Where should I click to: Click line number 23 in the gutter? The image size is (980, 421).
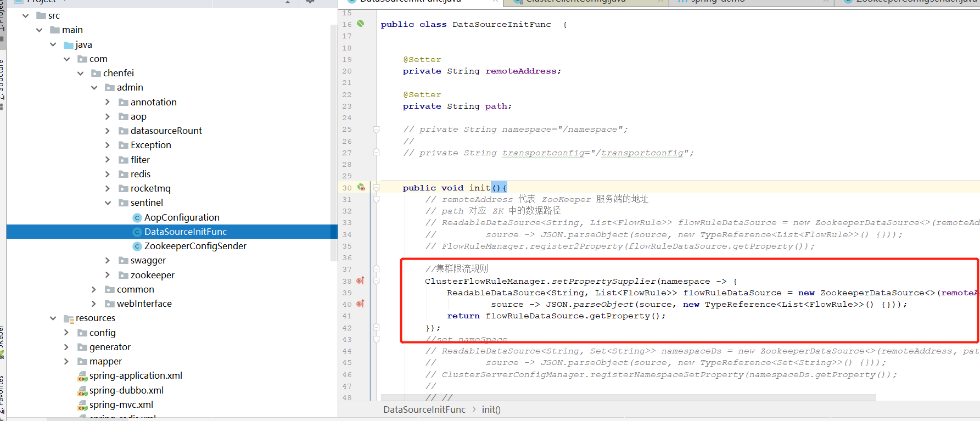[347, 106]
